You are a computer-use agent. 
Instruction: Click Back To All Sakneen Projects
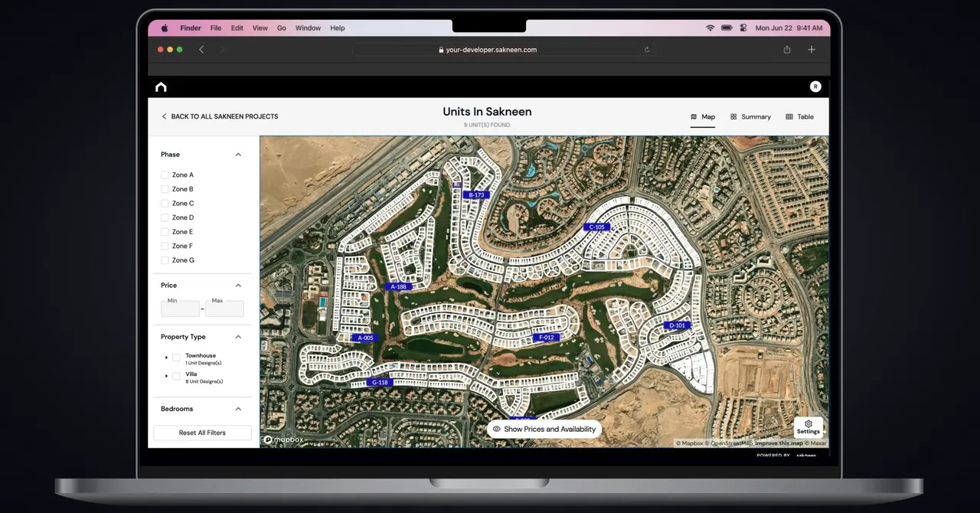point(220,117)
